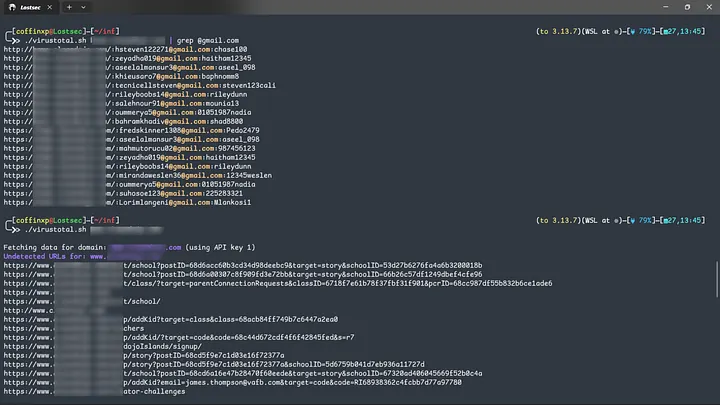
Task: Click the command line containing 'grep @gmail.com'
Action: pos(132,40)
